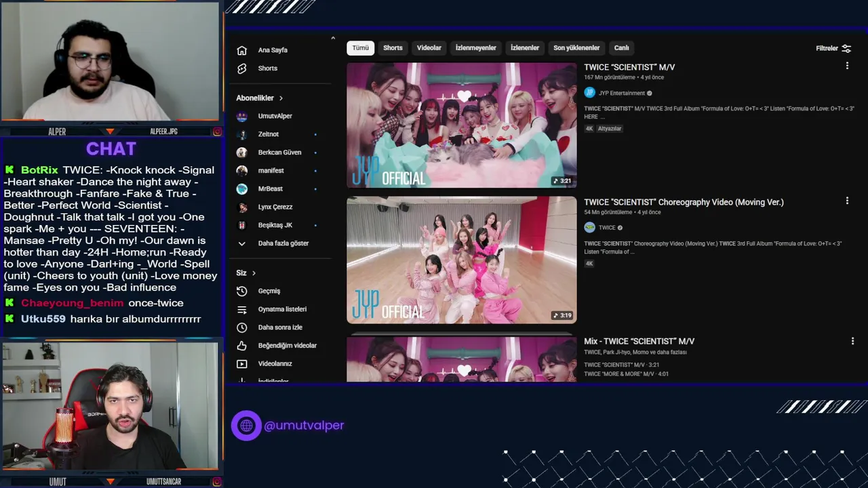
Task: Click UMUTTSANCAR label under bottom webcam
Action: click(163, 482)
